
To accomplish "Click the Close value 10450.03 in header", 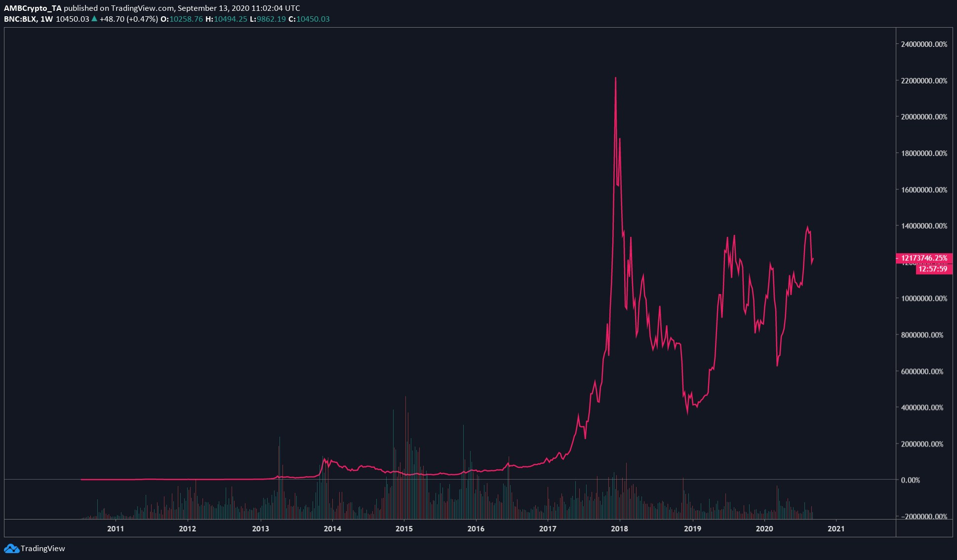I will tap(313, 19).
